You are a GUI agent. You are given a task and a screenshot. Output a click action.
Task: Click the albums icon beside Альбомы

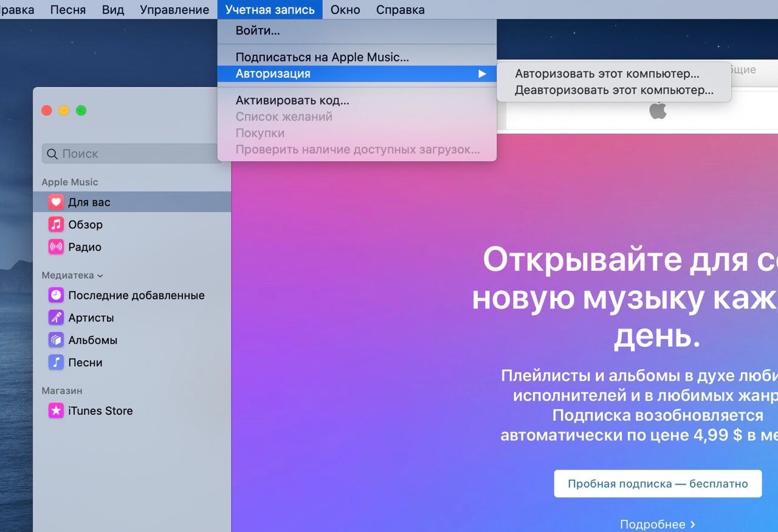[56, 340]
